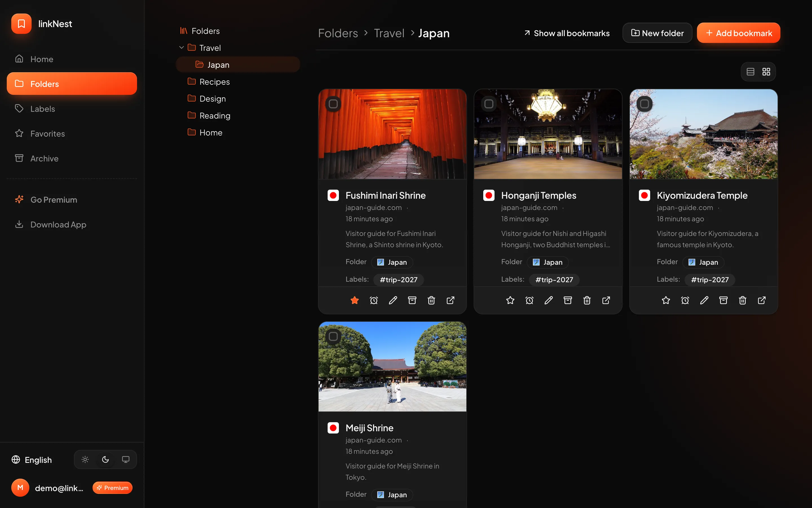Edit the Kiyomizudera Temple bookmark
Screen dimensions: 812x508
point(704,300)
